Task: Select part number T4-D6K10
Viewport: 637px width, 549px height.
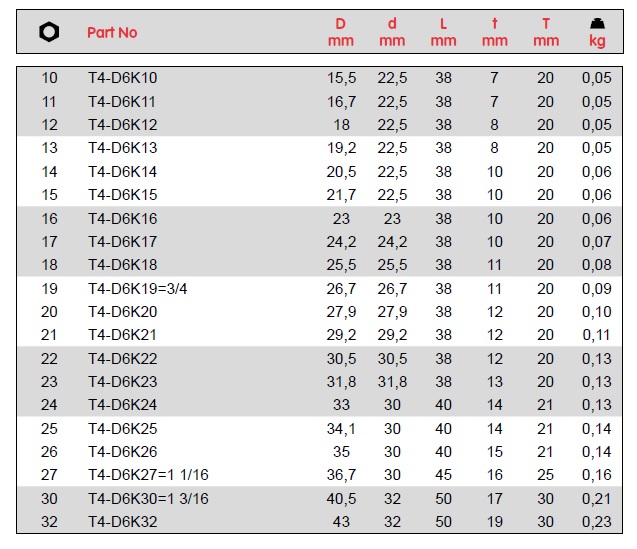Action: [122, 78]
